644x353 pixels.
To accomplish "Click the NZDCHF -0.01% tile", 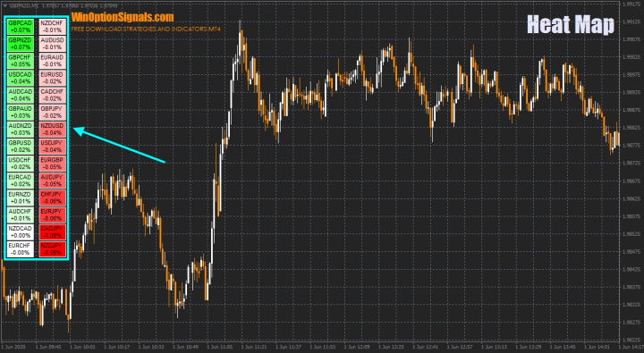I will pos(52,27).
